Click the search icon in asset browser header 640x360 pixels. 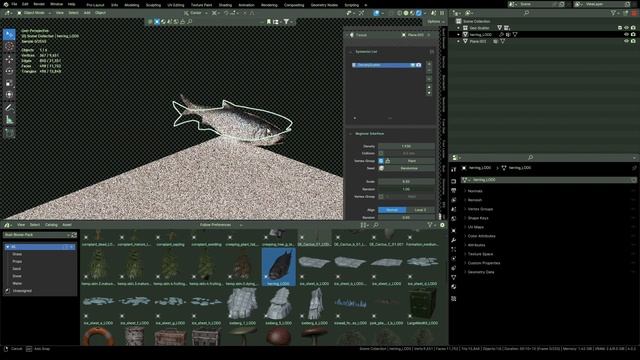tap(376, 225)
